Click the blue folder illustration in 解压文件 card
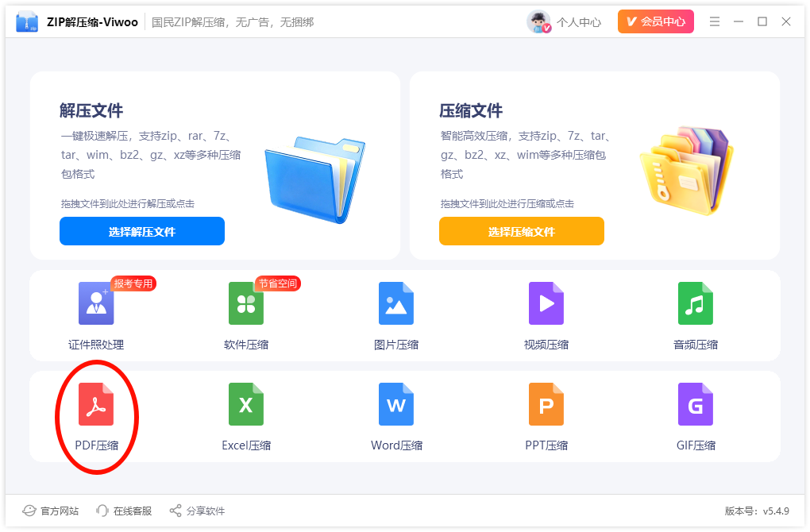Viewport: 810px width, 532px height. (x=314, y=180)
